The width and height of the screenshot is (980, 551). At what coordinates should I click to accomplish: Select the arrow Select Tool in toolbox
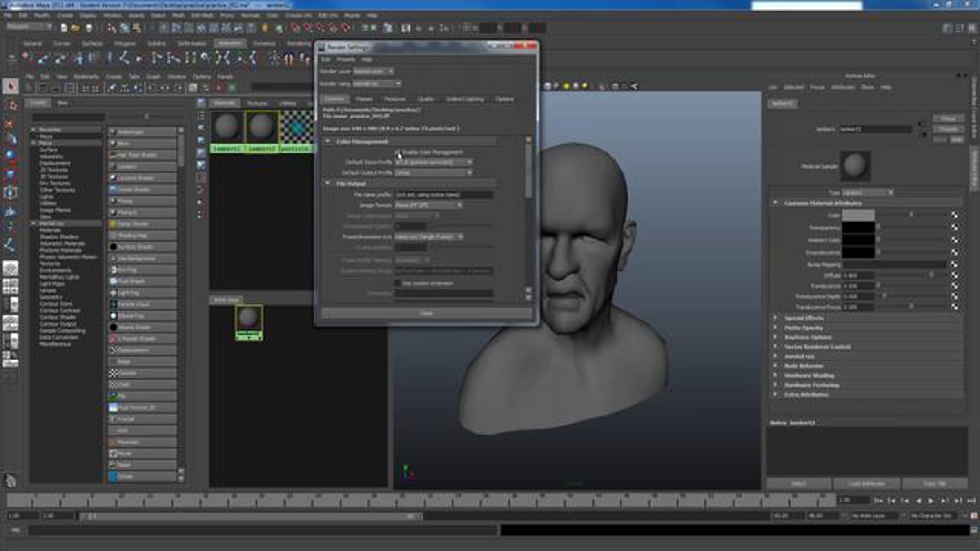click(11, 86)
